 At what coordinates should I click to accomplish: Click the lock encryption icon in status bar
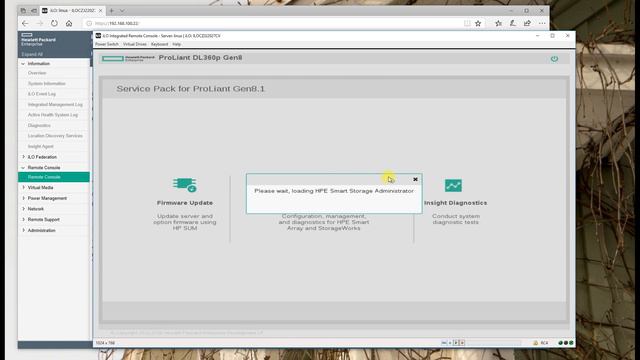(536, 343)
